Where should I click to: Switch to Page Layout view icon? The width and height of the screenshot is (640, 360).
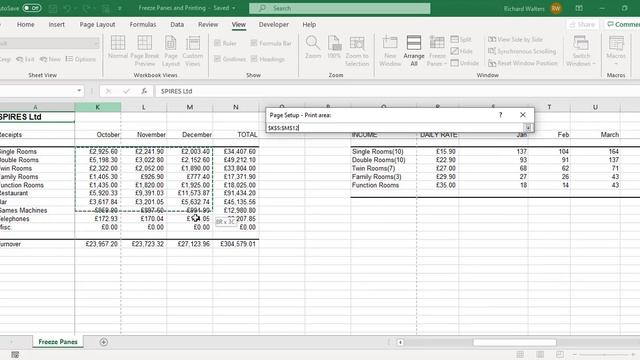tap(171, 51)
